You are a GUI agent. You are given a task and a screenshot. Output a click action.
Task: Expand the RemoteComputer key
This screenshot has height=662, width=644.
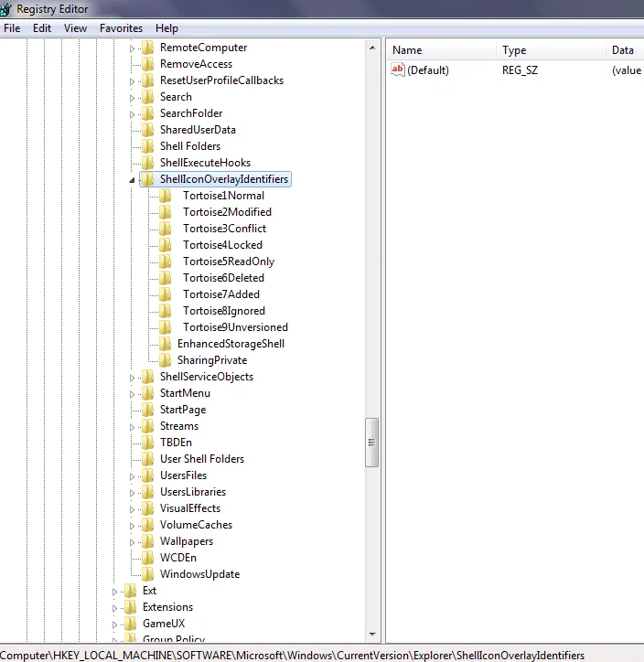(132, 48)
